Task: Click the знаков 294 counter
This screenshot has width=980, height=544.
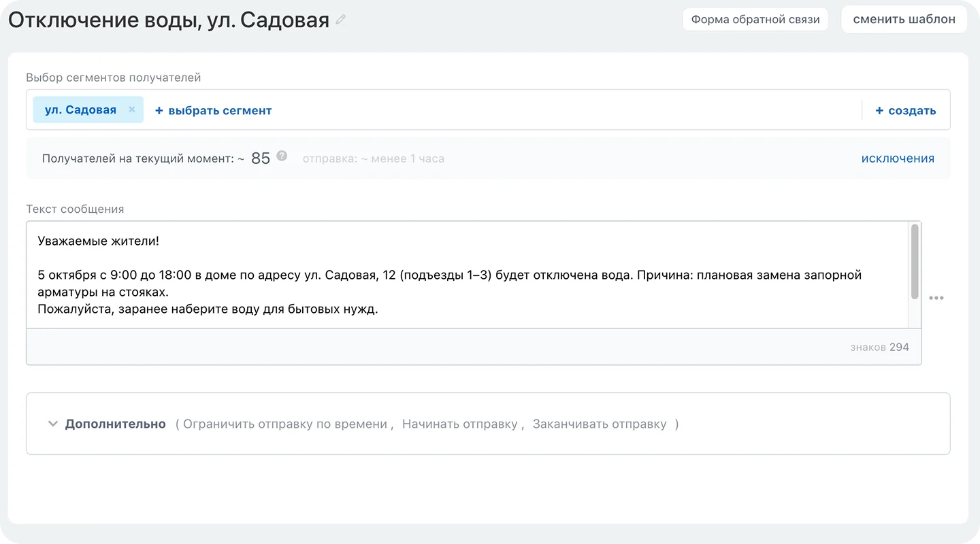Action: point(879,347)
